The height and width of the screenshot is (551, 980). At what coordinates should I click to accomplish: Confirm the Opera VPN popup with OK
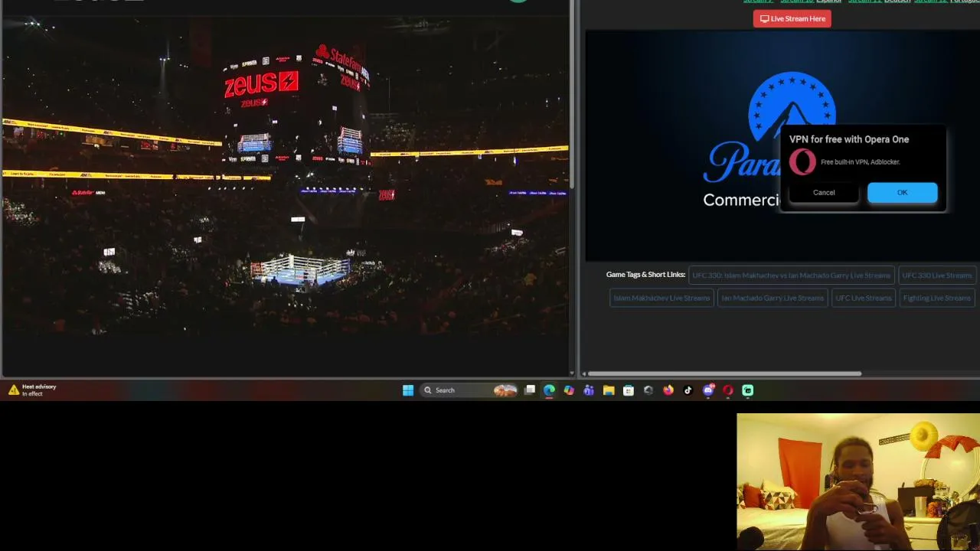click(902, 193)
